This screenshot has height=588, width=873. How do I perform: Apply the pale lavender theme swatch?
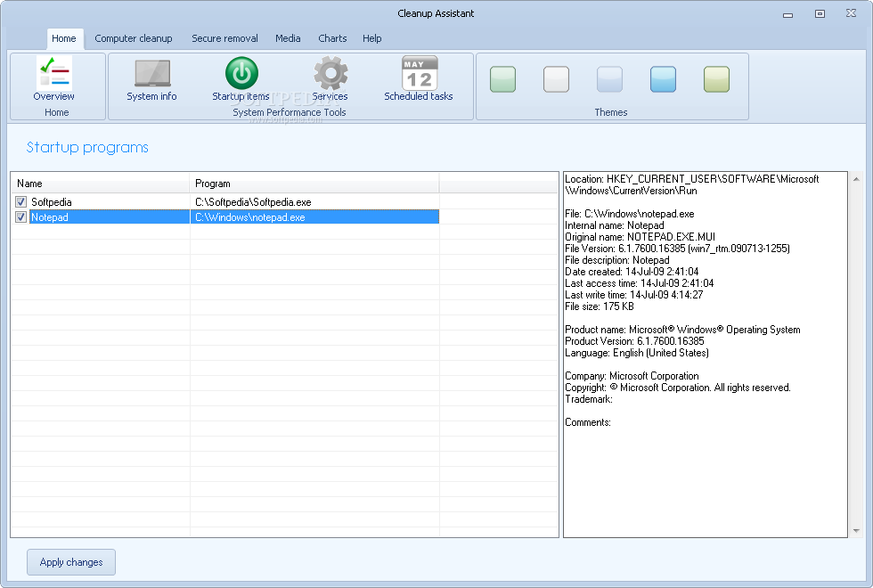point(609,79)
